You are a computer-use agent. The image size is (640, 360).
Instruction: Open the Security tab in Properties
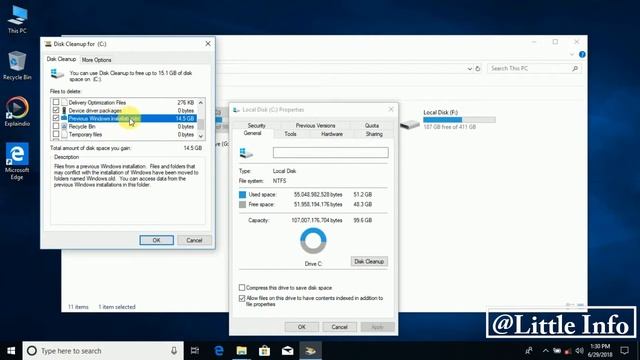point(256,125)
